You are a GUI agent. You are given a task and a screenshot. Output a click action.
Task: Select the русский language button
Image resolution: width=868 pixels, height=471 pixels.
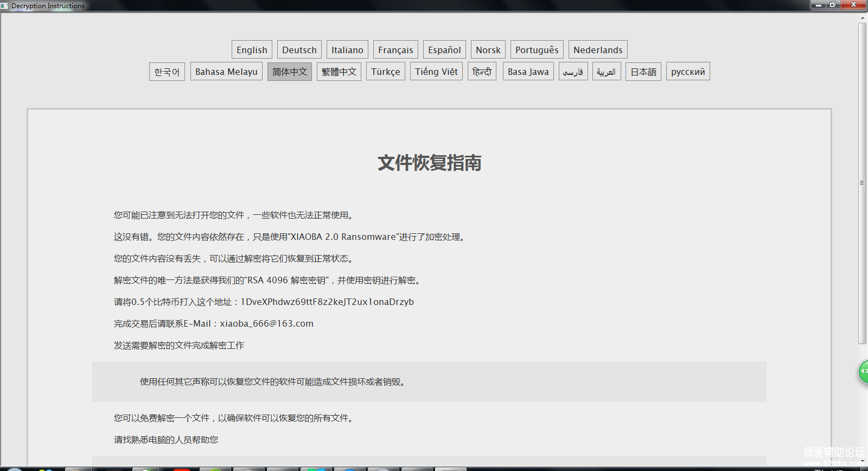688,72
